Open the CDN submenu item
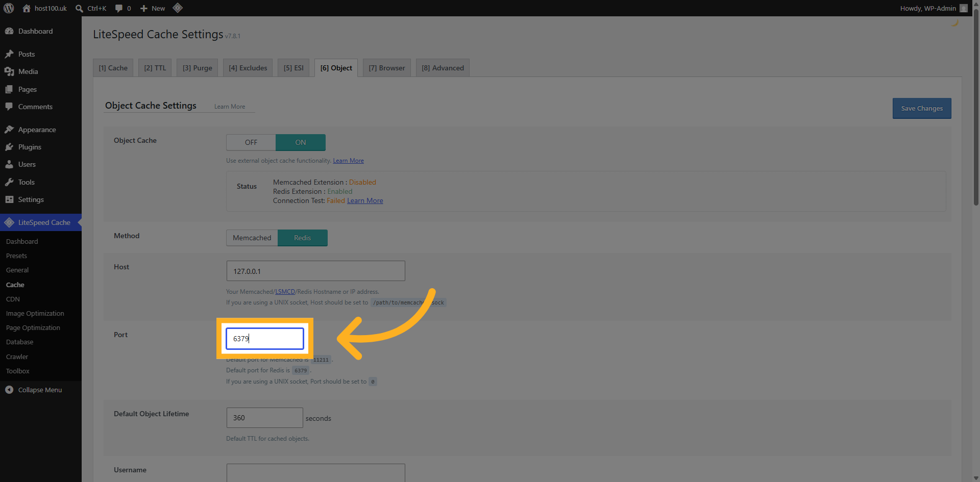 coord(13,299)
